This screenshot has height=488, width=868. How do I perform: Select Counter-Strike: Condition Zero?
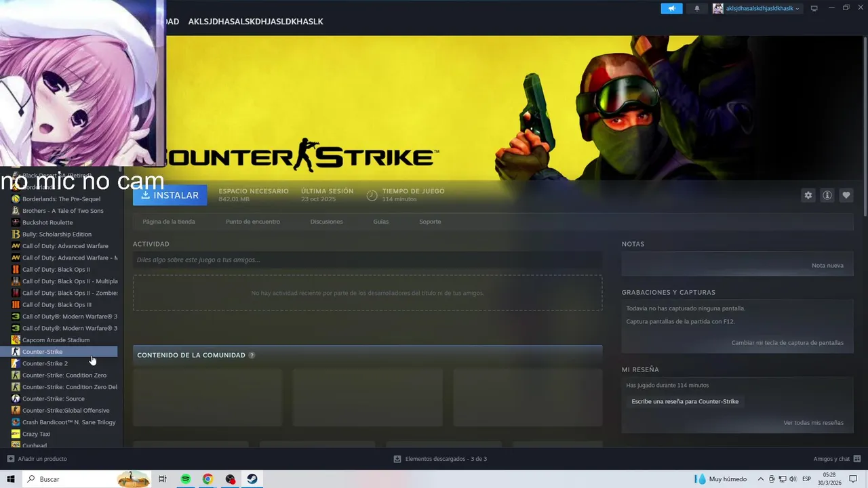(64, 375)
